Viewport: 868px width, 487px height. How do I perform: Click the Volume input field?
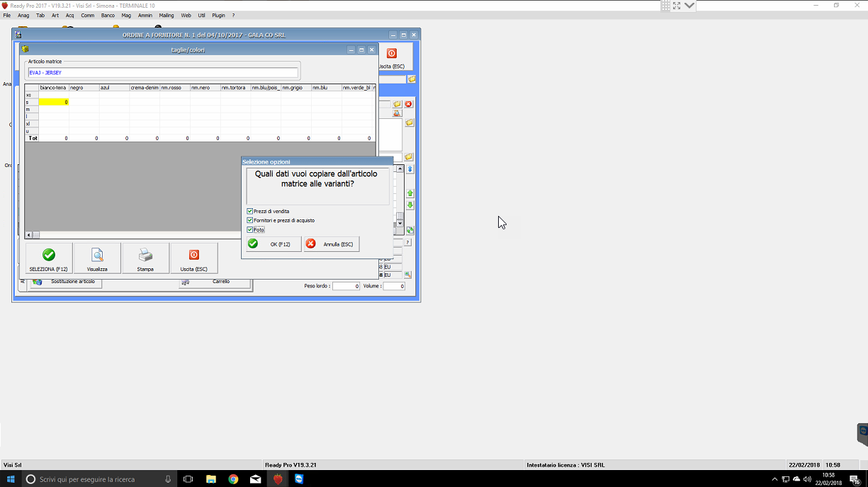click(394, 286)
